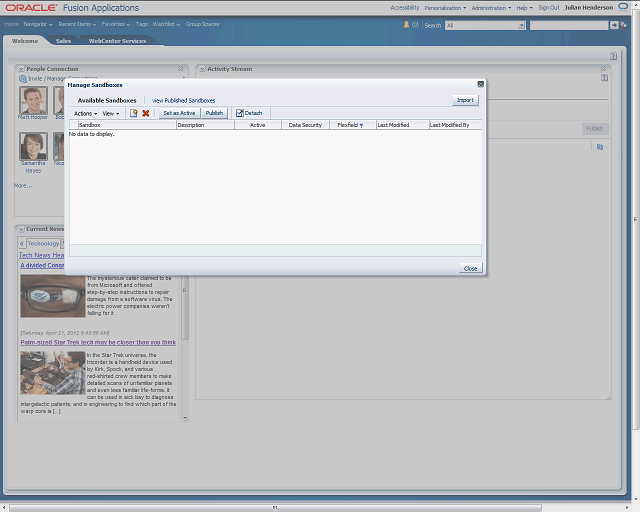
Task: Click the Set as Active button
Action: pyautogui.click(x=179, y=113)
